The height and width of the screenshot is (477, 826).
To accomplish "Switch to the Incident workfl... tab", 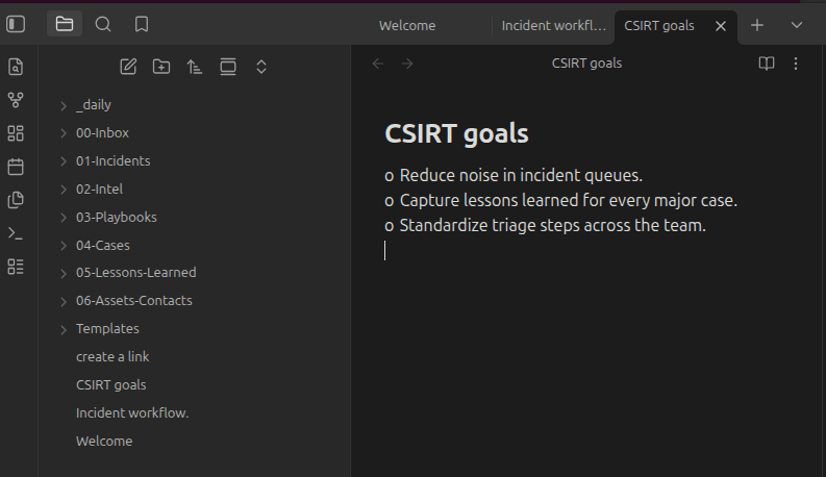I will [x=553, y=26].
